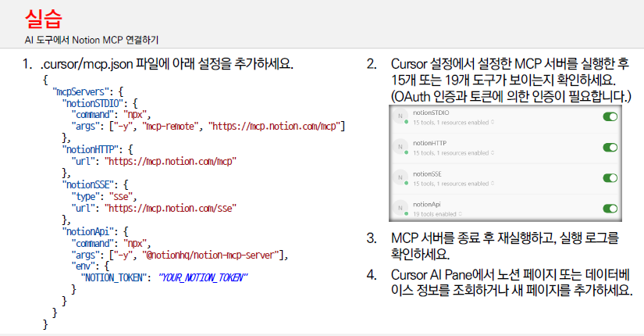Click the subtitle "AI 도구에서 Notion MCP 연결하기"
This screenshot has height=336, width=644.
[91, 40]
